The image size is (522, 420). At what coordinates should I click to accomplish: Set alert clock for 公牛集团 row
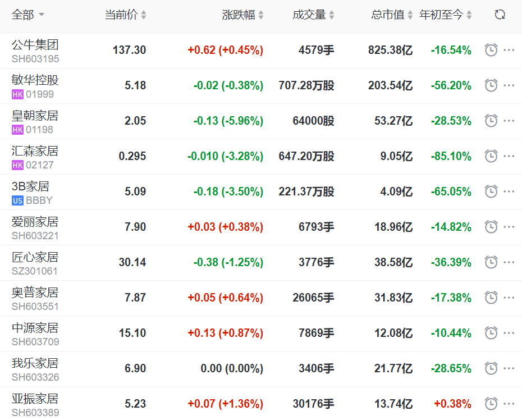click(491, 50)
